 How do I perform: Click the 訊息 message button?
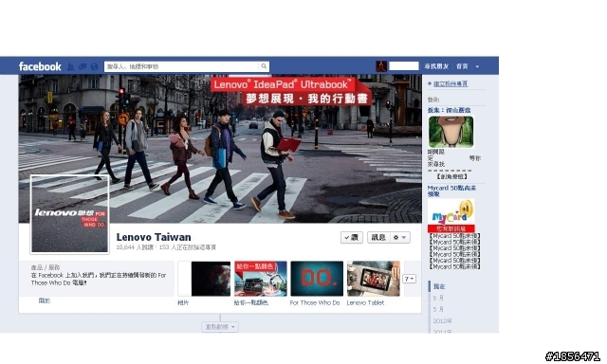[x=378, y=238]
